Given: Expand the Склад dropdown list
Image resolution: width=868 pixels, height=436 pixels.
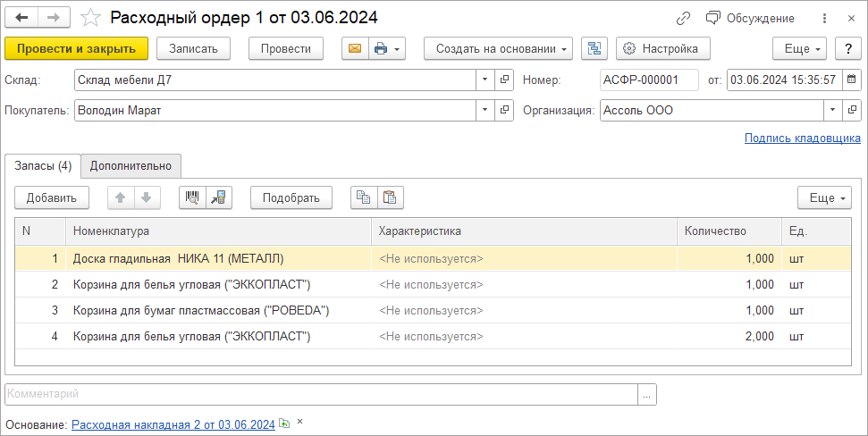Looking at the screenshot, I should (485, 80).
